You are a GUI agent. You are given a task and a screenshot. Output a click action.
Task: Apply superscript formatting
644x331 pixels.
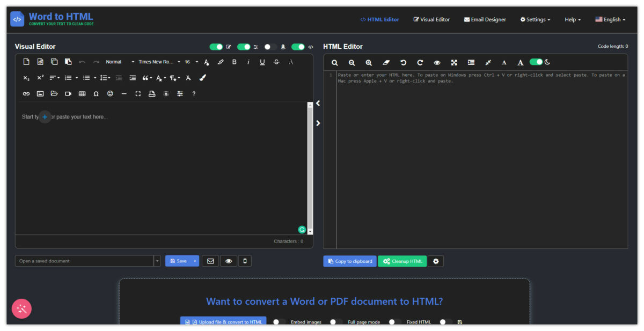[40, 78]
